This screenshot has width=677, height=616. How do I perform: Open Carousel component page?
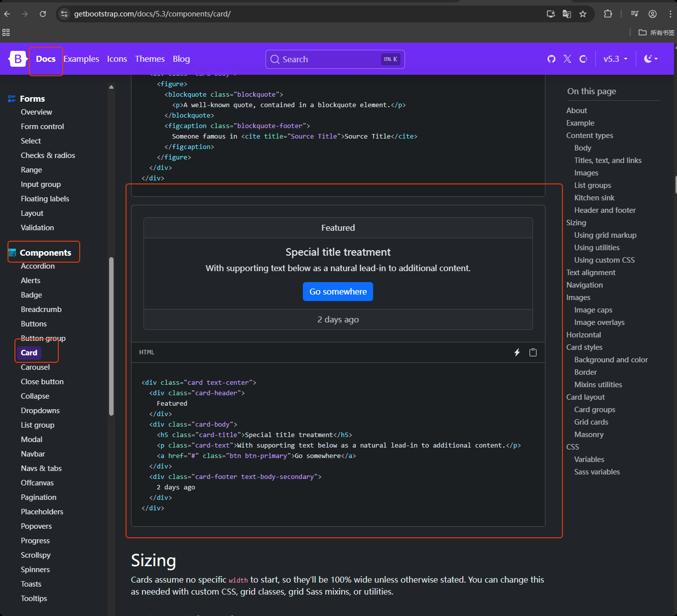(x=35, y=367)
